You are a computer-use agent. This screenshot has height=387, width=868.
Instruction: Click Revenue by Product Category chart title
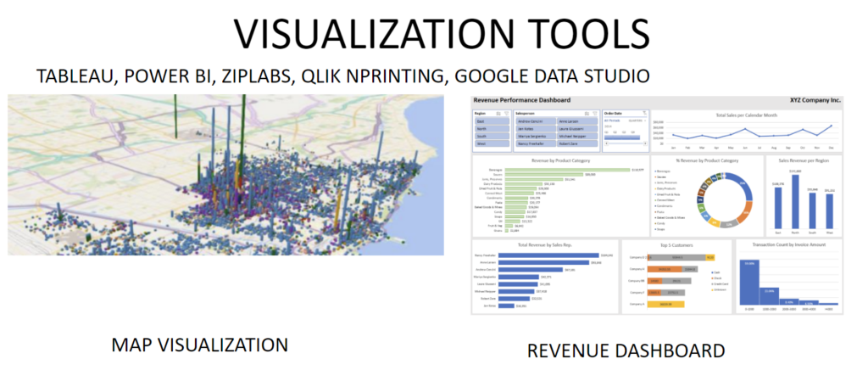(560, 160)
